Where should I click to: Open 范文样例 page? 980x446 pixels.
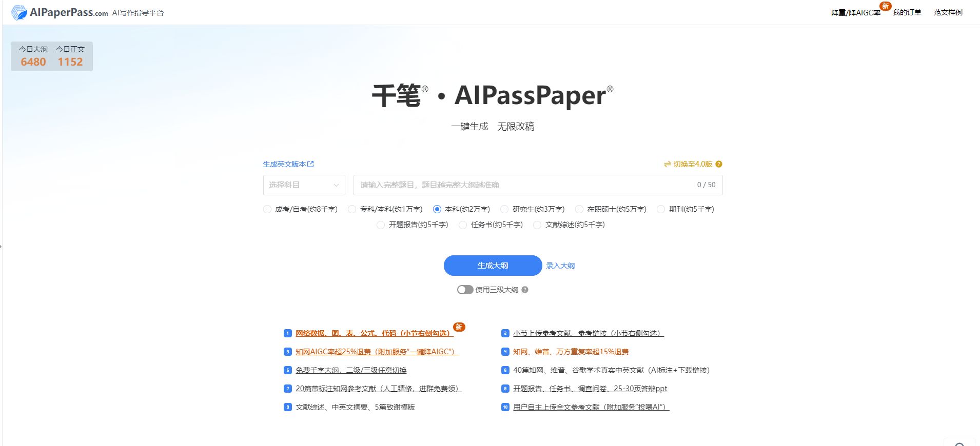[948, 12]
